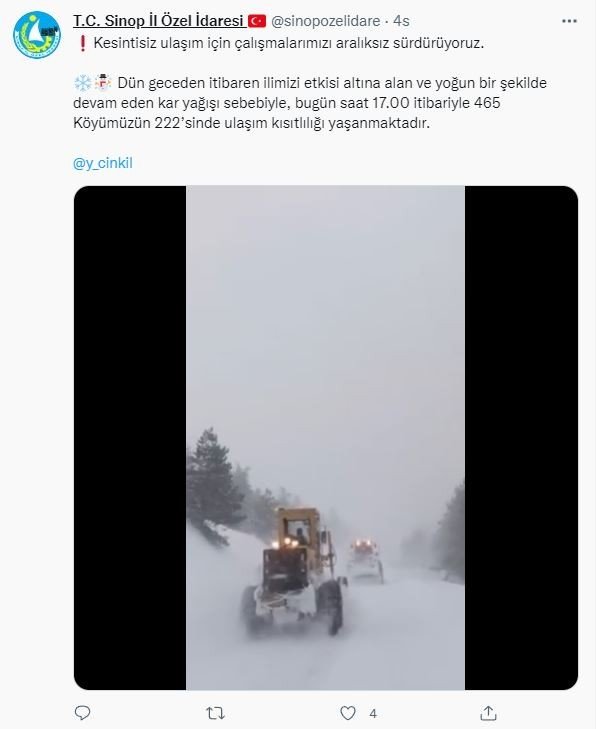Open the tweet via the 4s timestamp
Viewport: 597px width, 729px height.
401,21
